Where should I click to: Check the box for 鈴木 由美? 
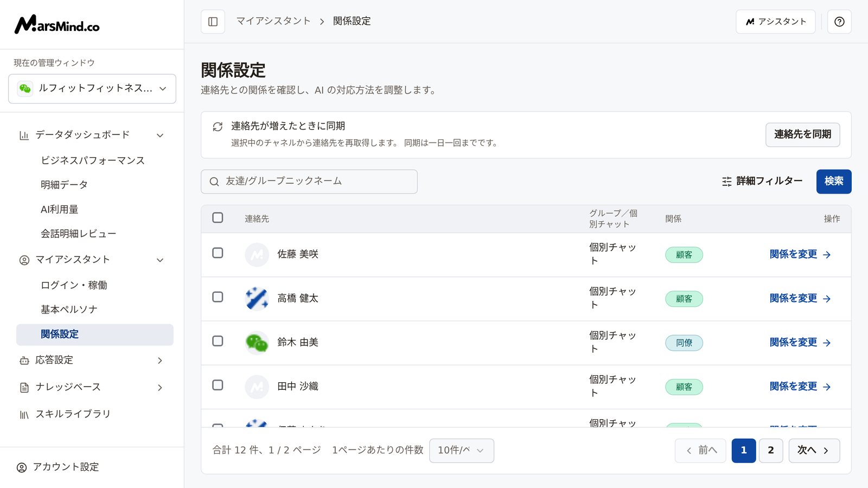[218, 341]
